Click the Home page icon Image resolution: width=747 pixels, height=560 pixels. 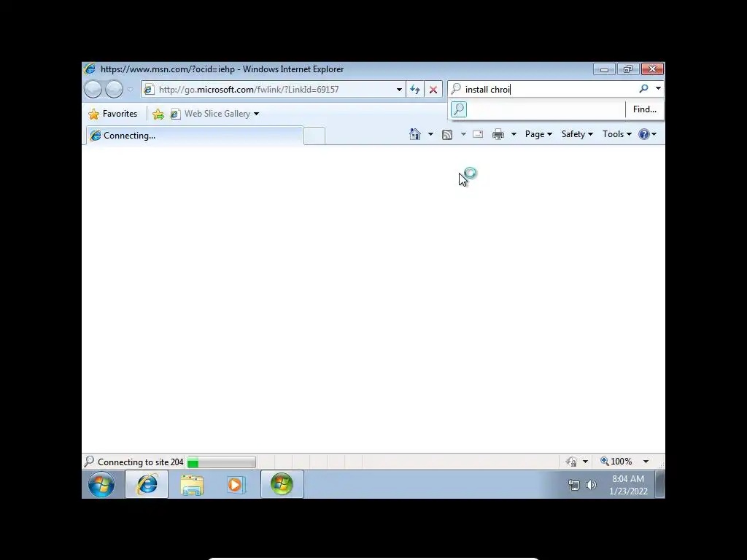coord(415,134)
